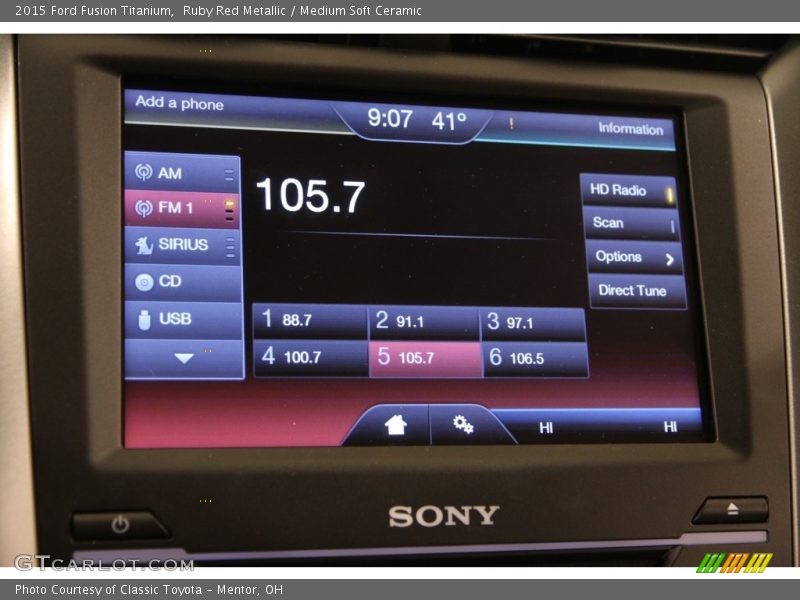Image resolution: width=800 pixels, height=600 pixels.
Task: Push the power button below screen
Action: pyautogui.click(x=120, y=524)
